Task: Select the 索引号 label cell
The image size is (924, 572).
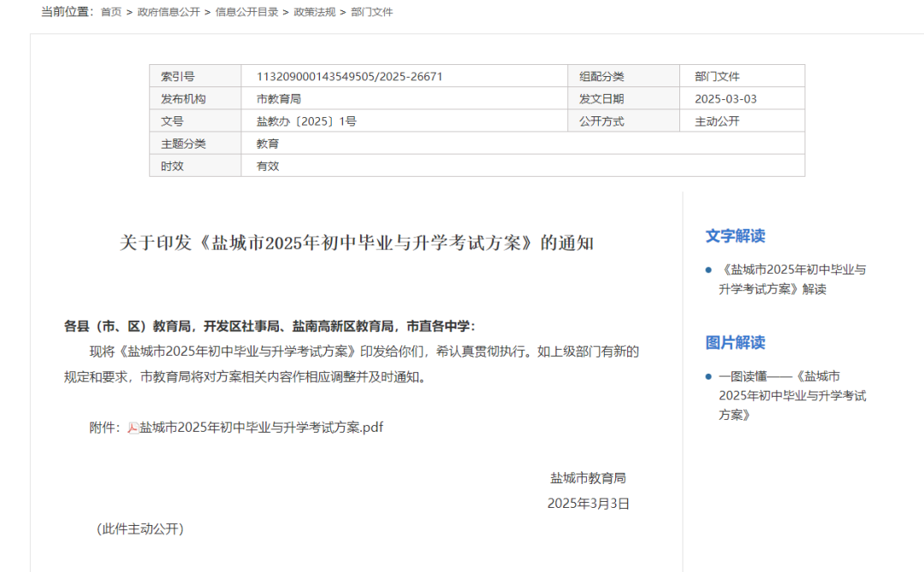Action: (195, 76)
